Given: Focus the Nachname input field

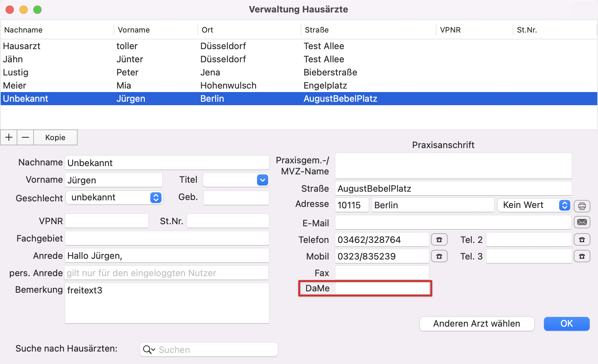Looking at the screenshot, I should tap(167, 163).
